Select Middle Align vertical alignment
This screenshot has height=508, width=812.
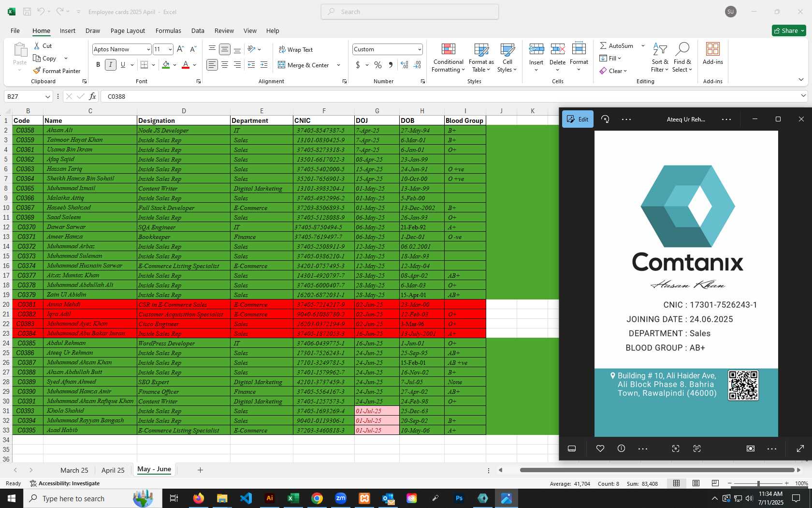click(x=224, y=49)
